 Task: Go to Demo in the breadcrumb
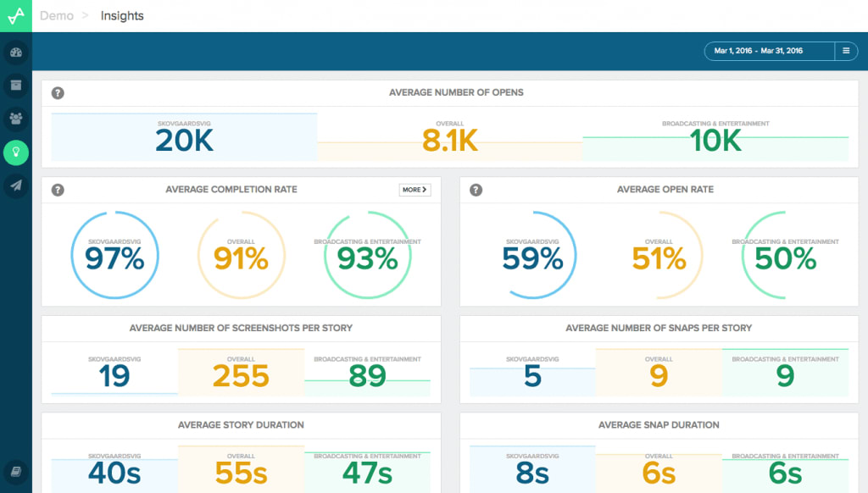click(57, 16)
